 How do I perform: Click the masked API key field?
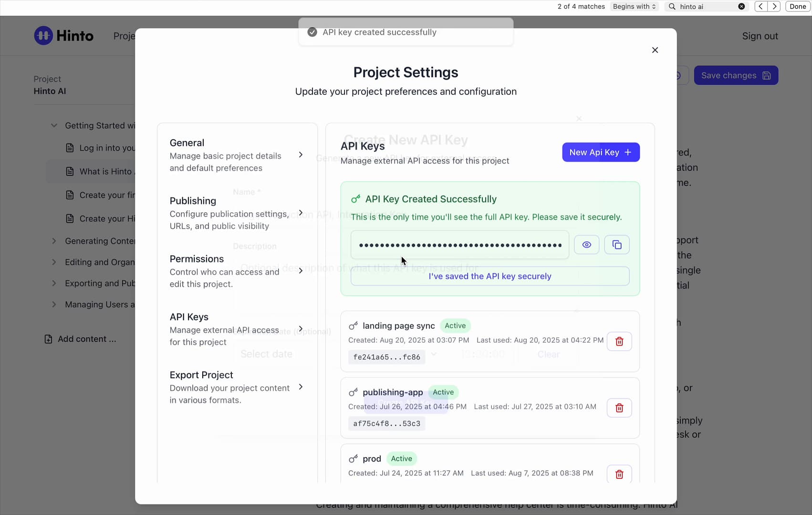[460, 245]
